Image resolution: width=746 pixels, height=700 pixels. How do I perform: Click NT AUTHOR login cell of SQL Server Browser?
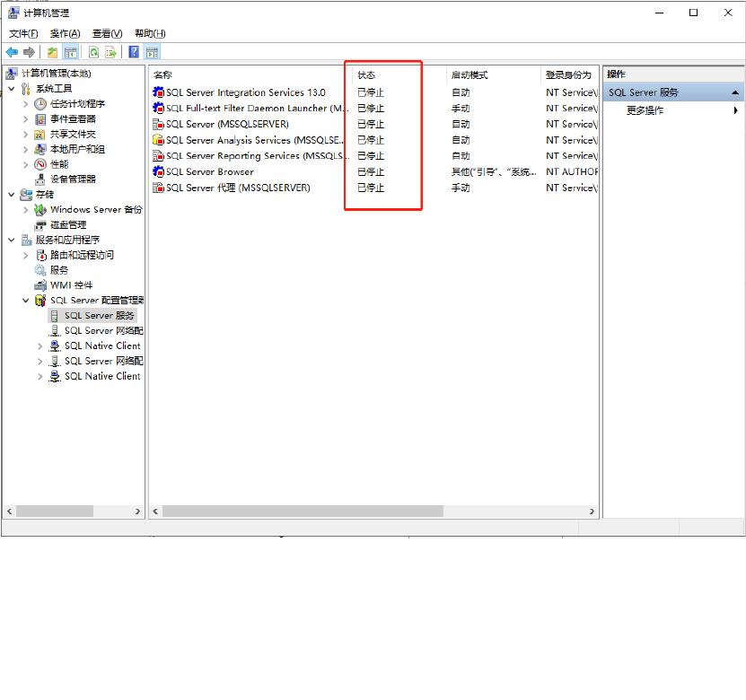[x=572, y=171]
